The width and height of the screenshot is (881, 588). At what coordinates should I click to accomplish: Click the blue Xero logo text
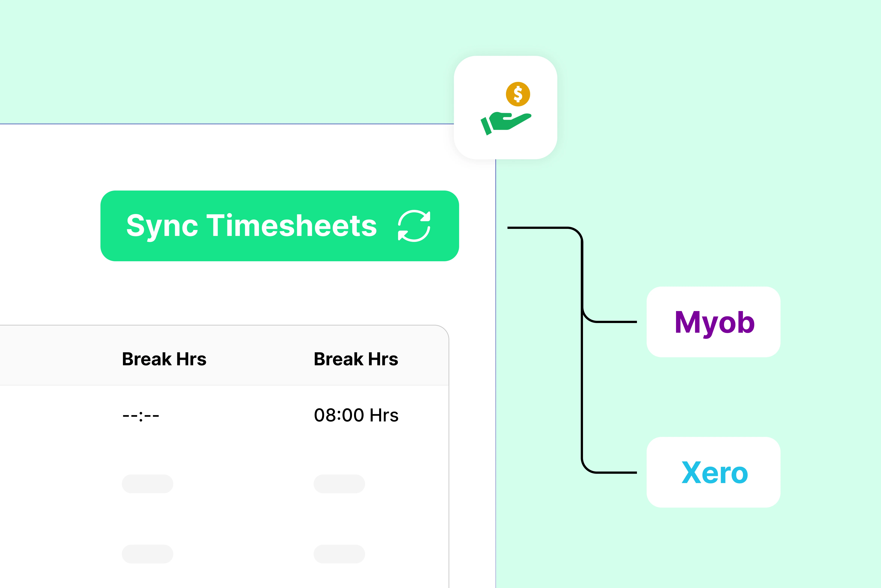click(714, 472)
